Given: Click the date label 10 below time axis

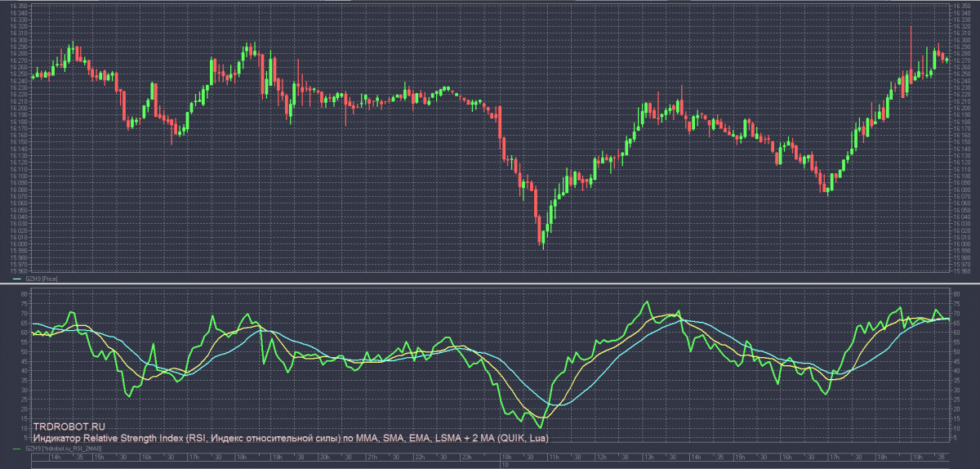Looking at the screenshot, I should [505, 465].
